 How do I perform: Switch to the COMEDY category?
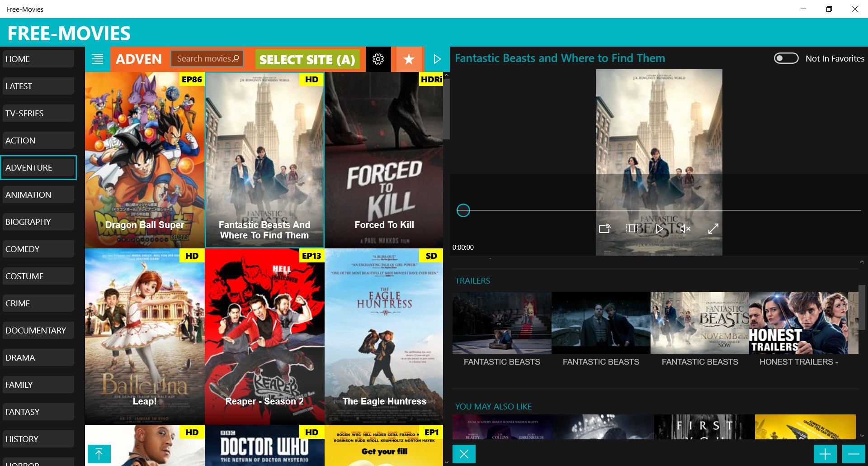pos(38,248)
